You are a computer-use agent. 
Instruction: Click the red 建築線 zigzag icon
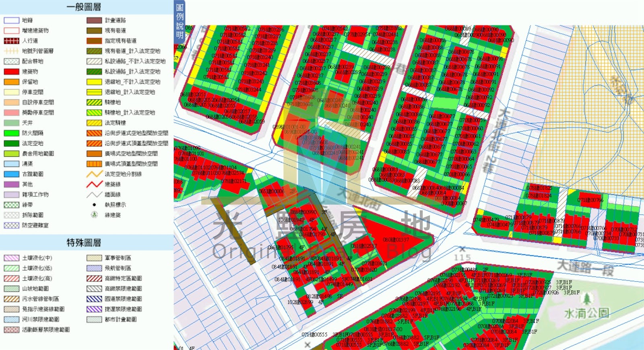[94, 184]
